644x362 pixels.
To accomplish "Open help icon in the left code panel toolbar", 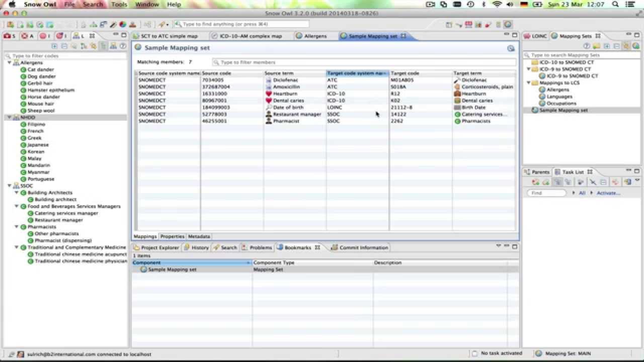I will (122, 46).
